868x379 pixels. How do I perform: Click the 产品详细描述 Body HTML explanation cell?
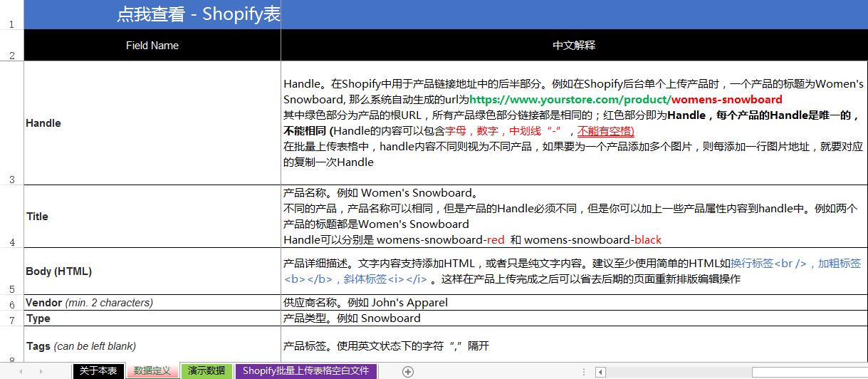click(x=574, y=271)
